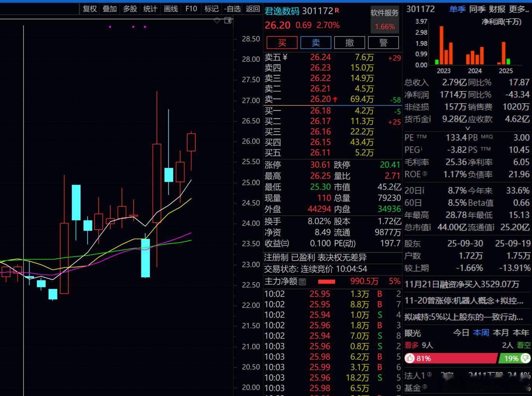Click the circled icon next to ROE

pyautogui.click(x=424, y=174)
